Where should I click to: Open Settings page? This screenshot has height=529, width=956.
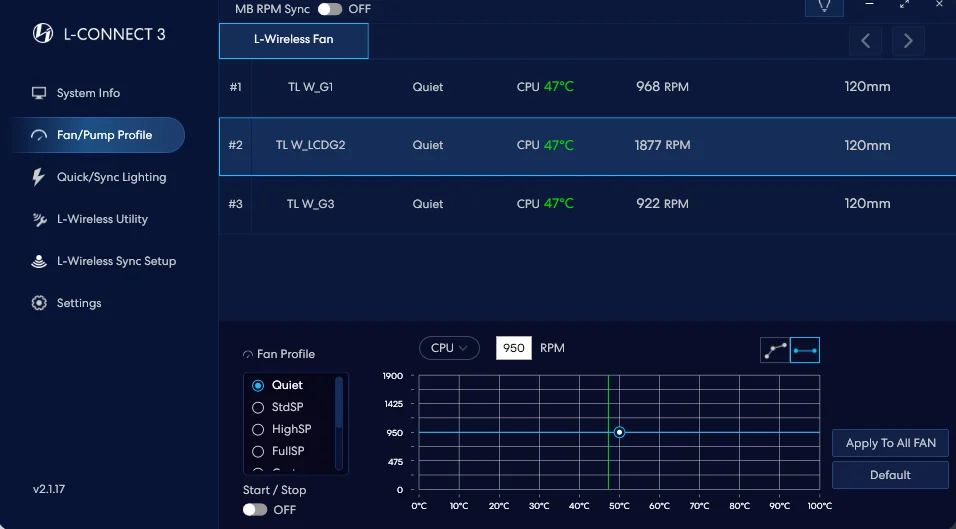(x=79, y=303)
